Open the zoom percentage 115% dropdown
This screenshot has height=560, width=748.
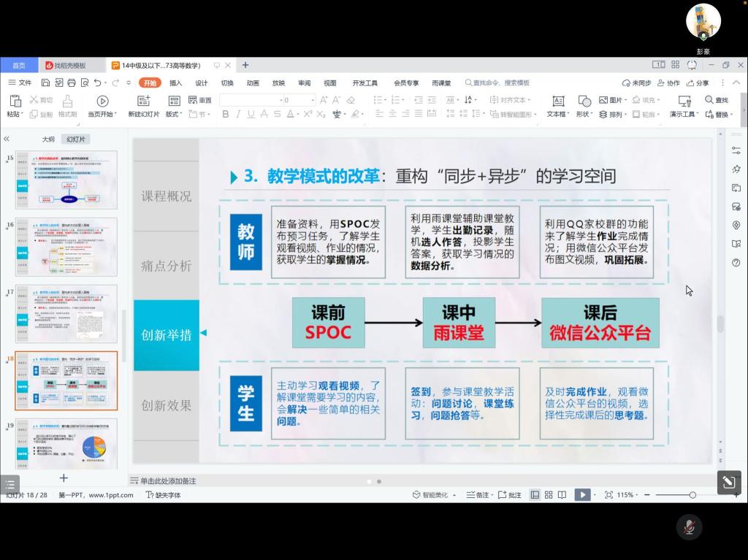tap(628, 495)
